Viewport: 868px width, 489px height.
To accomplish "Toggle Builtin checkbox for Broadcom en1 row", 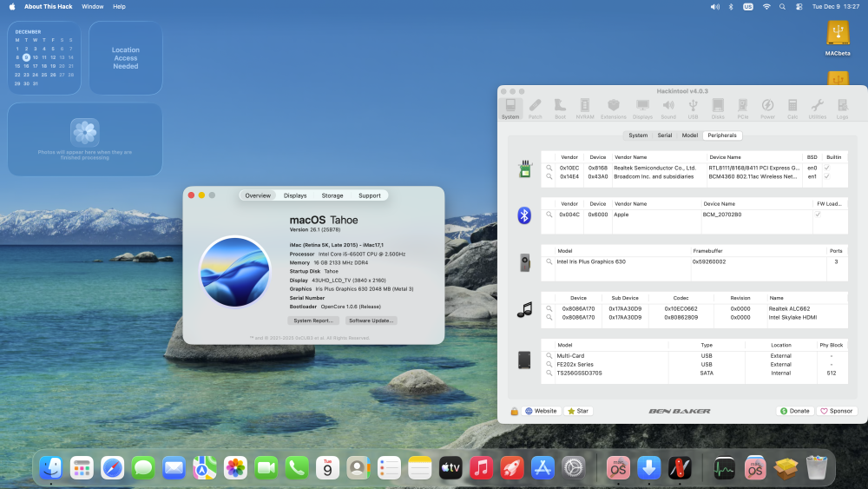I will coord(826,176).
